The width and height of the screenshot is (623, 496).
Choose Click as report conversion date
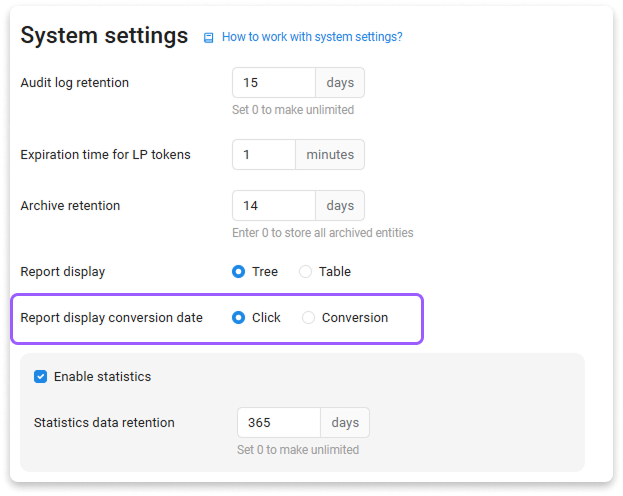coord(239,318)
